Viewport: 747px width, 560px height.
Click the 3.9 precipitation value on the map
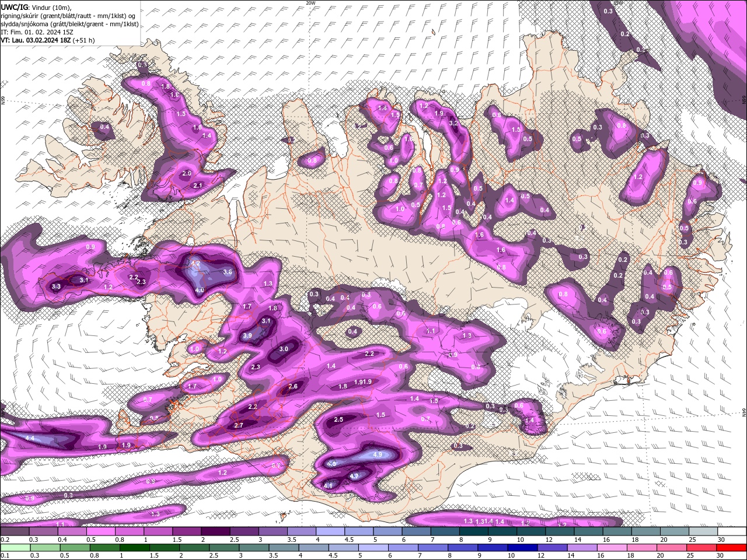(x=247, y=336)
